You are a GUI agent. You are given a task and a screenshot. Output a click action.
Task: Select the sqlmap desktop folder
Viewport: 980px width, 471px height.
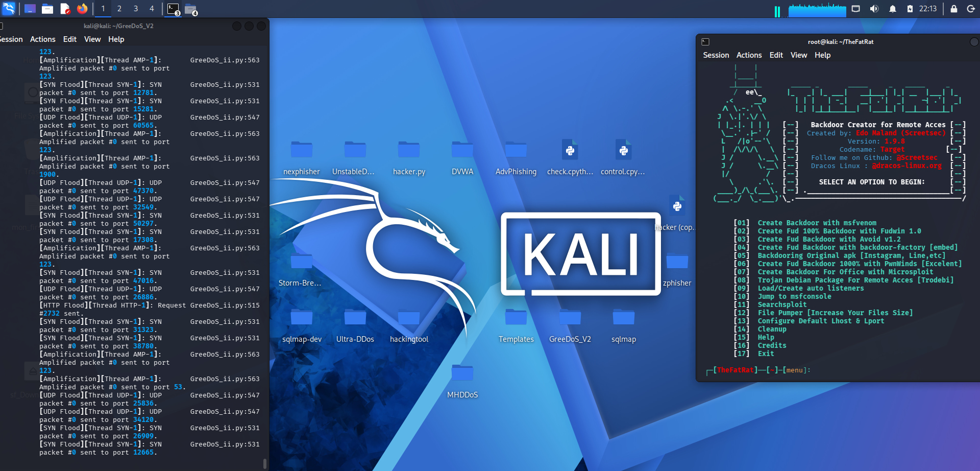pyautogui.click(x=623, y=325)
